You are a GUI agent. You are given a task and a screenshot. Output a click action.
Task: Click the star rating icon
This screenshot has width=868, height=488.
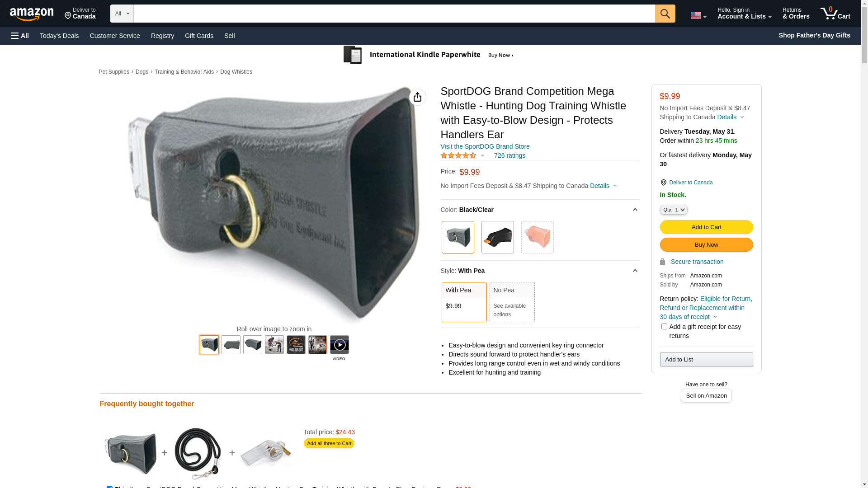458,155
